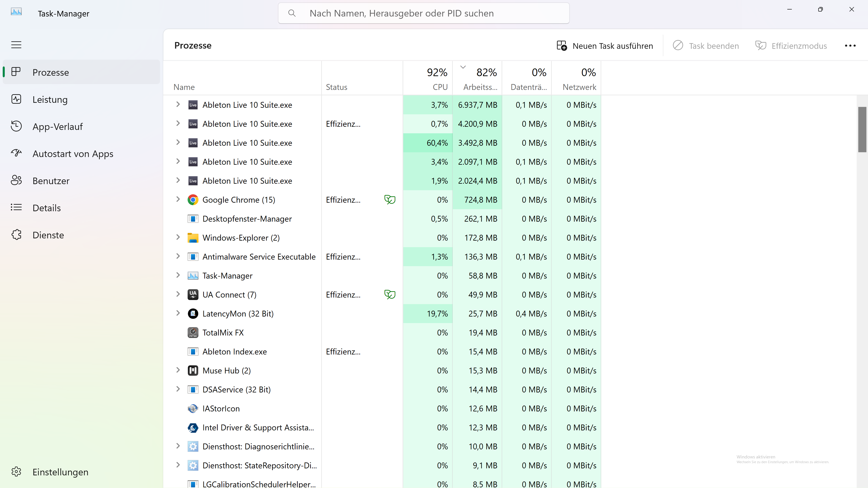Click the Google Chrome process icon
Screen dimensions: 868x488
coord(193,200)
